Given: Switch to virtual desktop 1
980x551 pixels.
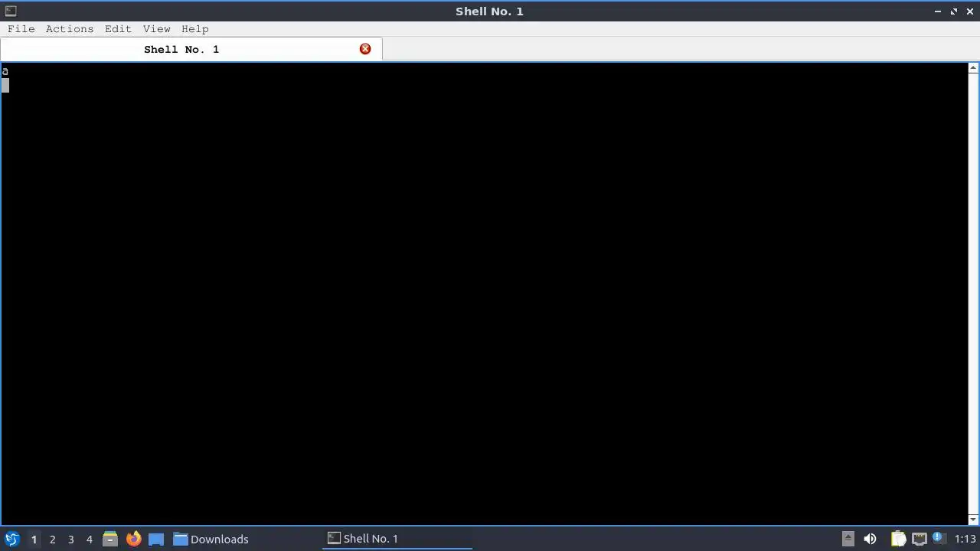Looking at the screenshot, I should tap(34, 539).
